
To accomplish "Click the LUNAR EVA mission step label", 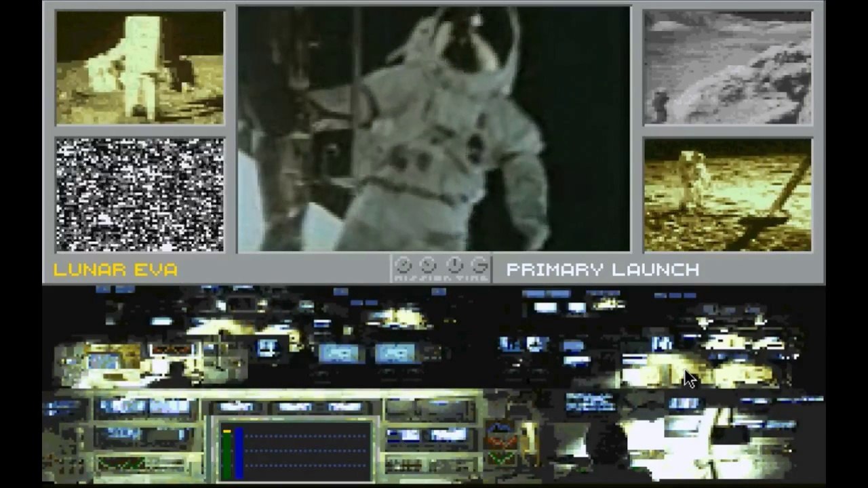I will pos(115,270).
